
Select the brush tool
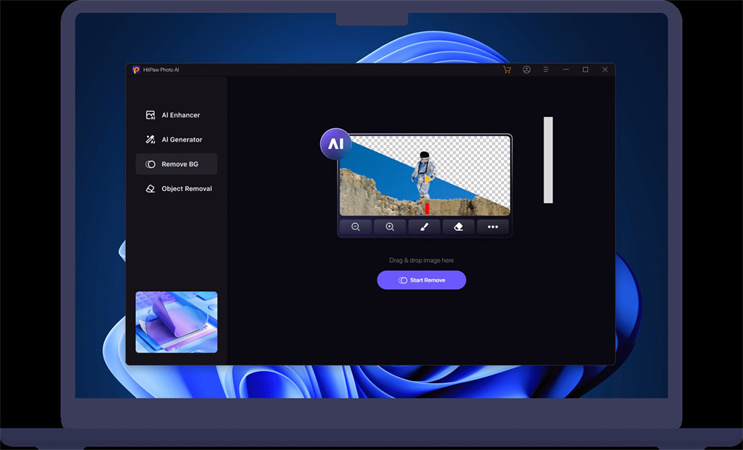[424, 227]
